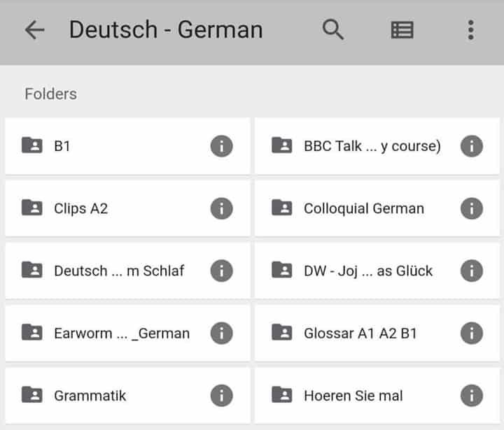Open the Clips A2 folder

pos(105,208)
